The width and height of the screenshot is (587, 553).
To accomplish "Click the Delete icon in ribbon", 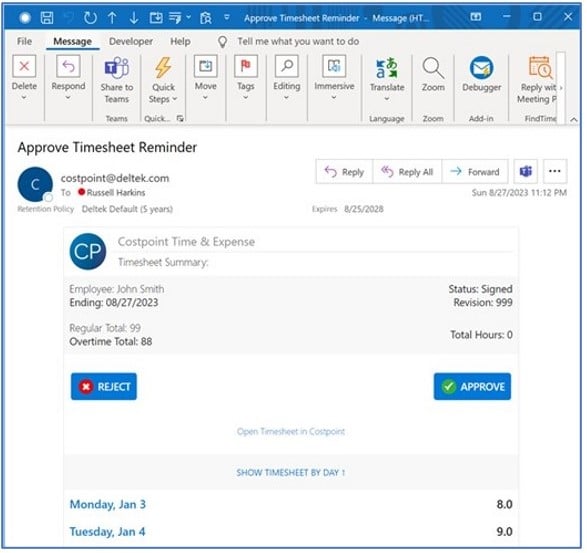I will (24, 66).
